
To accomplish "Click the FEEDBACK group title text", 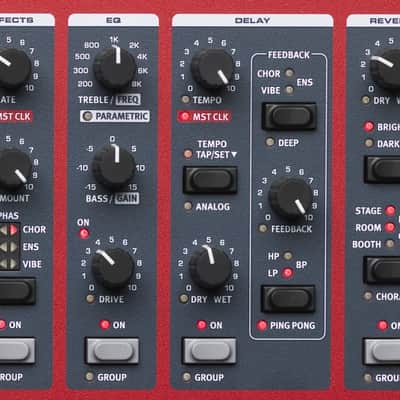I will 289,55.
